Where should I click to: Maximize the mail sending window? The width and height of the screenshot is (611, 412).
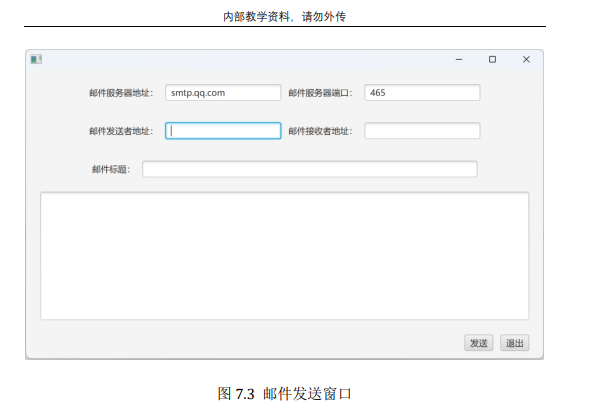pyautogui.click(x=492, y=60)
